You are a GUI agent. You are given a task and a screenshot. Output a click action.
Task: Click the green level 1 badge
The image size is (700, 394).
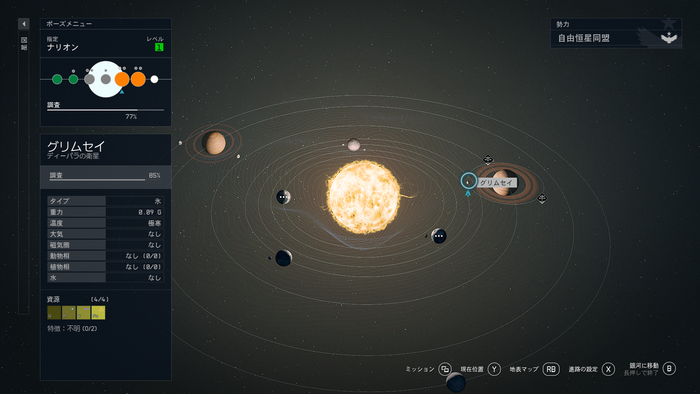click(x=159, y=47)
